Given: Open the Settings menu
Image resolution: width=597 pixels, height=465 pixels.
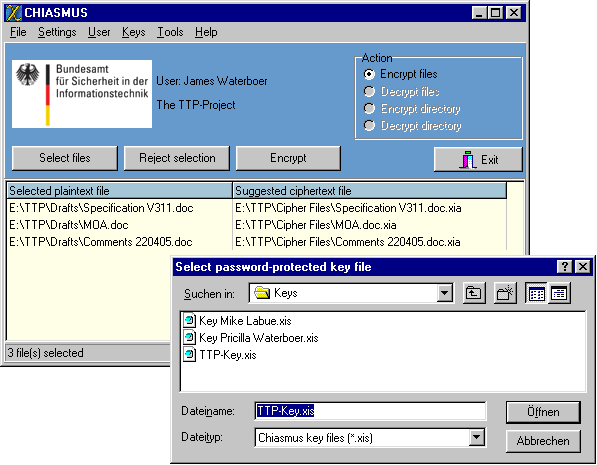Looking at the screenshot, I should 57,32.
